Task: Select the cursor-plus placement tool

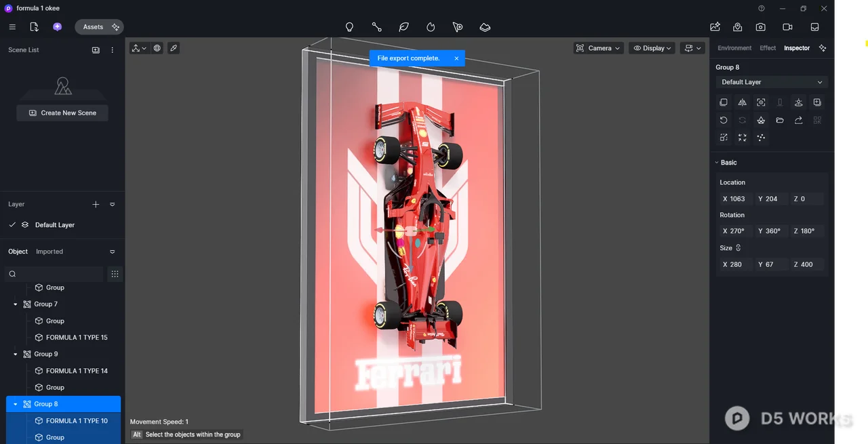Action: point(458,27)
